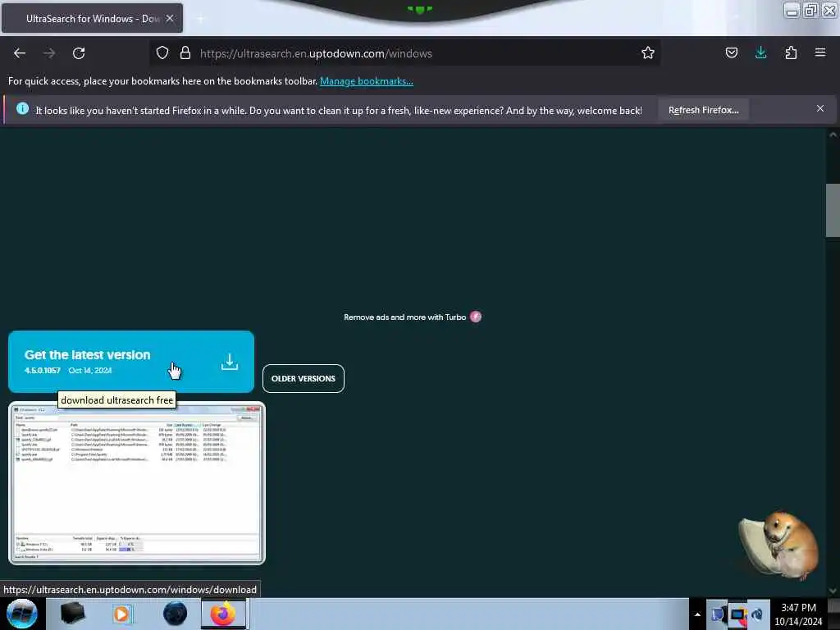
Task: Launch the media player taskbar icon
Action: 121,614
